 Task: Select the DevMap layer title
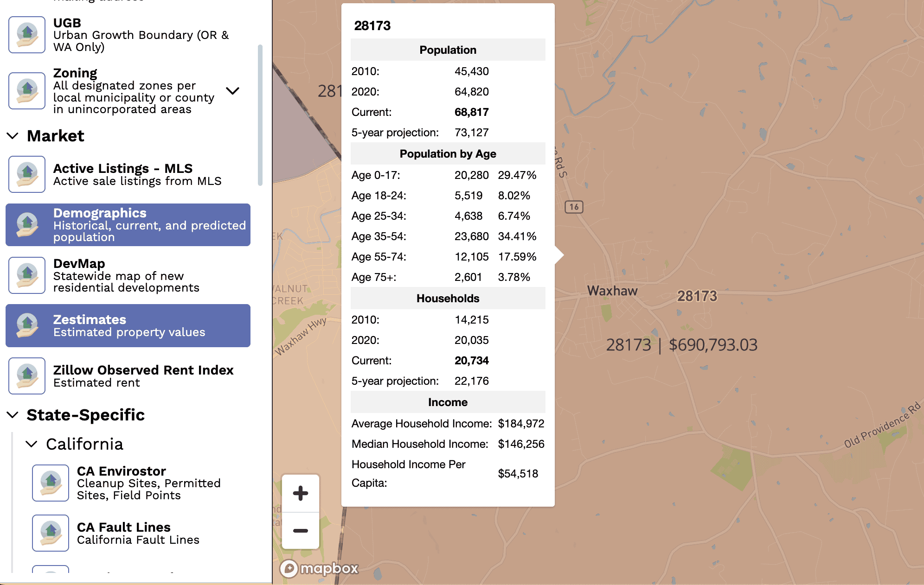[x=79, y=263]
